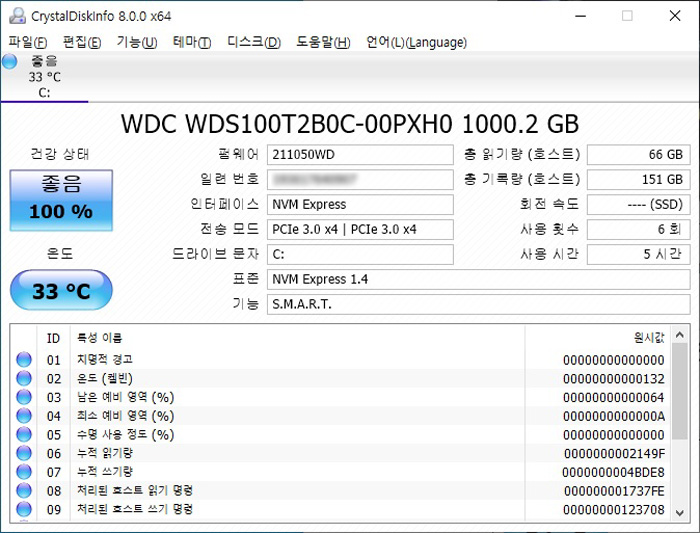The image size is (700, 533).
Task: Click raw value 0000000000000A
Action: tap(613, 416)
